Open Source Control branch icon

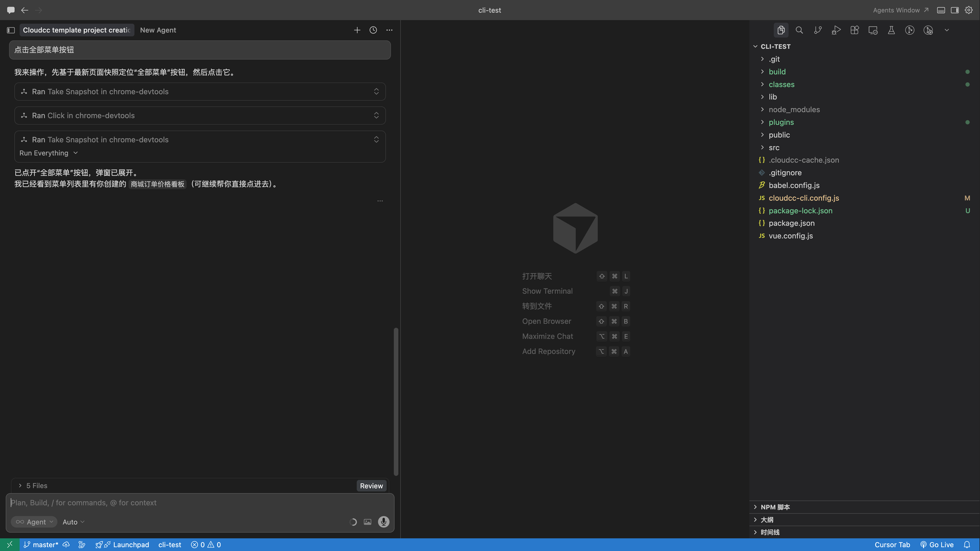click(x=818, y=30)
